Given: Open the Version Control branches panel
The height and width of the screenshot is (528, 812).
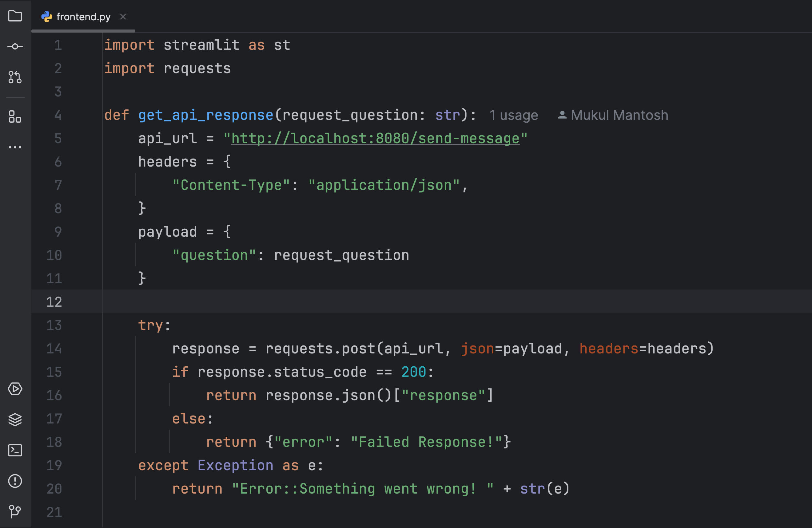Looking at the screenshot, I should click(15, 511).
